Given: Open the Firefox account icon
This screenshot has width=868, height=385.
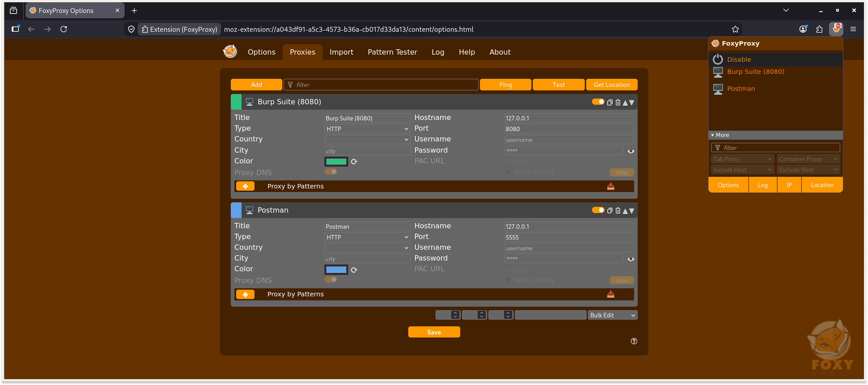Looking at the screenshot, I should 803,29.
